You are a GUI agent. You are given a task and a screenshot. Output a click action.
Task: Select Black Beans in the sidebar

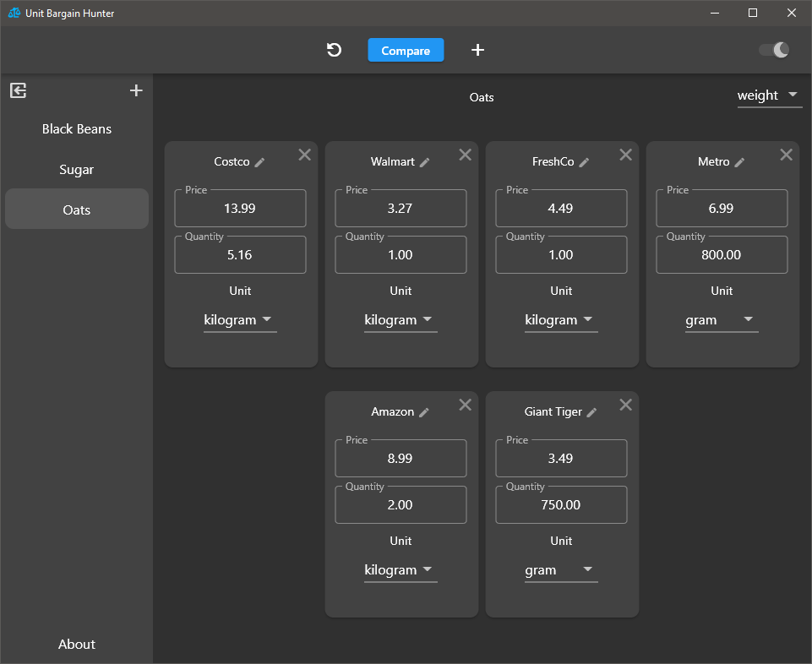(77, 129)
